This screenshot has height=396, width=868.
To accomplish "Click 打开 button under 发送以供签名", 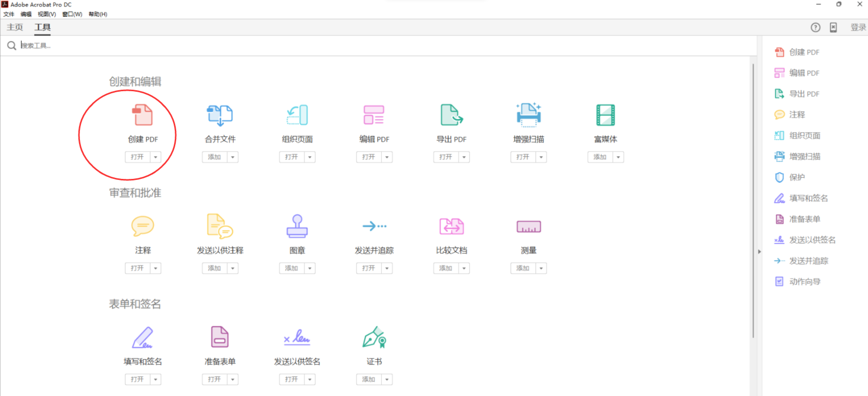I will [x=292, y=379].
